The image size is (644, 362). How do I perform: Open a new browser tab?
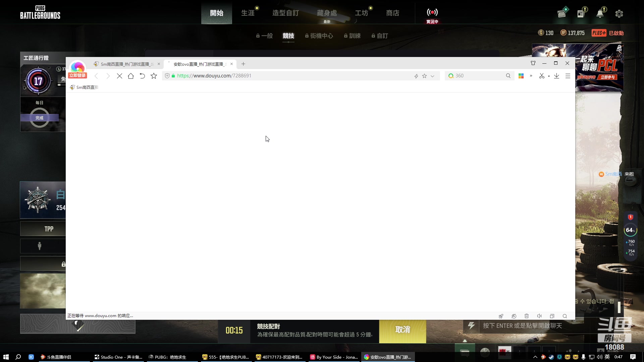point(243,64)
